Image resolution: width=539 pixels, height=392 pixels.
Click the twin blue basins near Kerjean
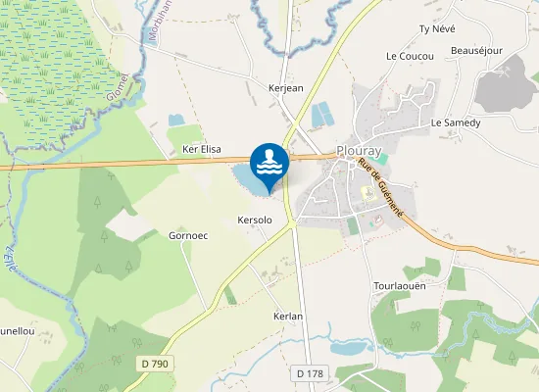[x=322, y=115]
